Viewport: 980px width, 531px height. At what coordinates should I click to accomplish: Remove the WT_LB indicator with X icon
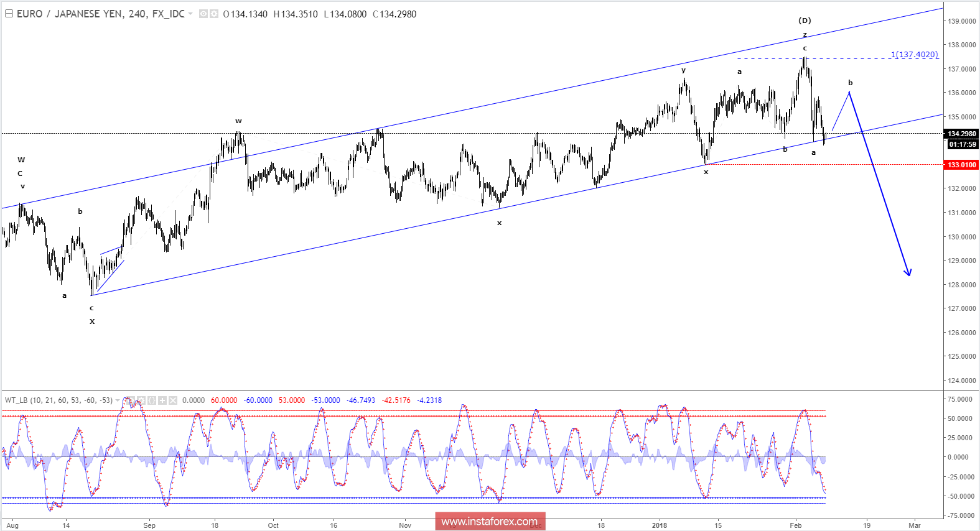coord(173,400)
